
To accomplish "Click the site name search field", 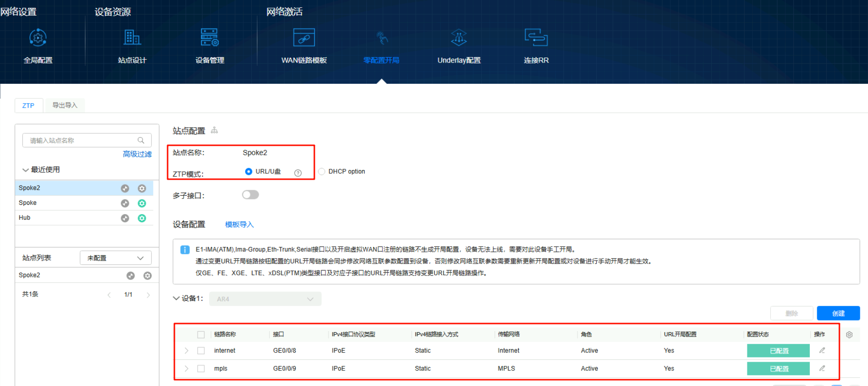I will 82,140.
